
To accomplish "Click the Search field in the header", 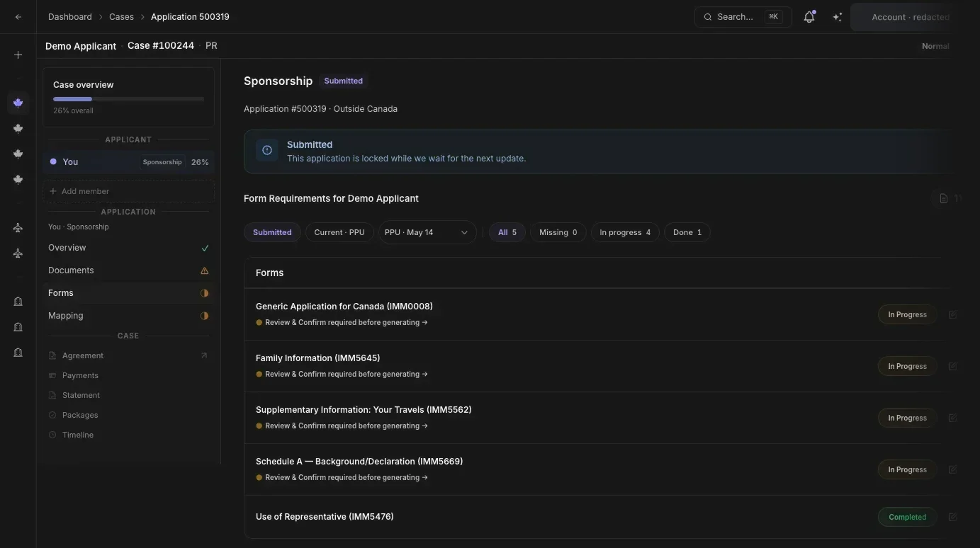I will coord(742,17).
